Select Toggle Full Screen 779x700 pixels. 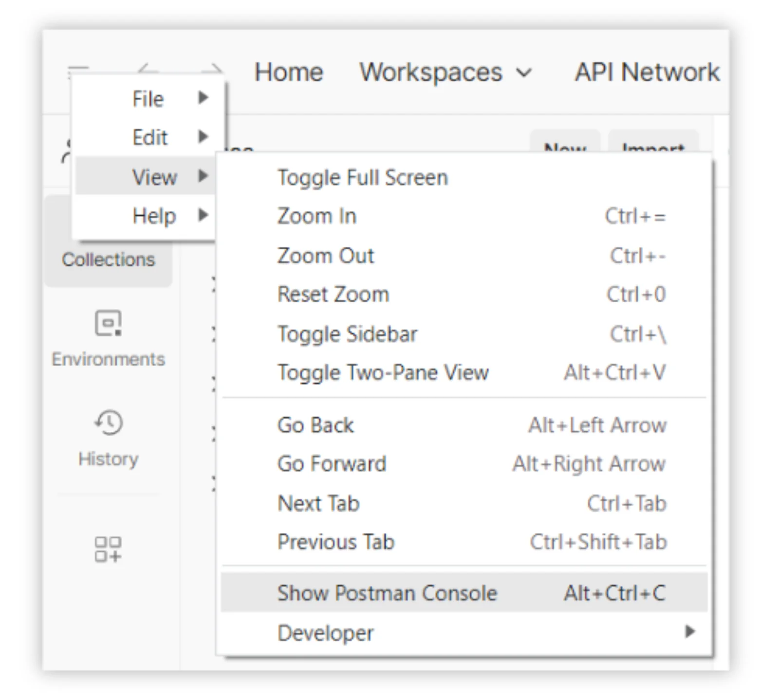[x=362, y=178]
